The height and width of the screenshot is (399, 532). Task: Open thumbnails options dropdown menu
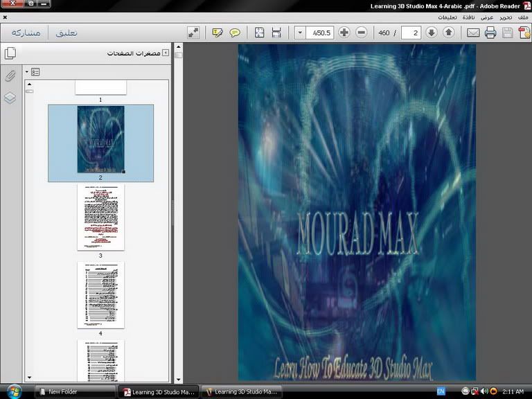(33, 72)
